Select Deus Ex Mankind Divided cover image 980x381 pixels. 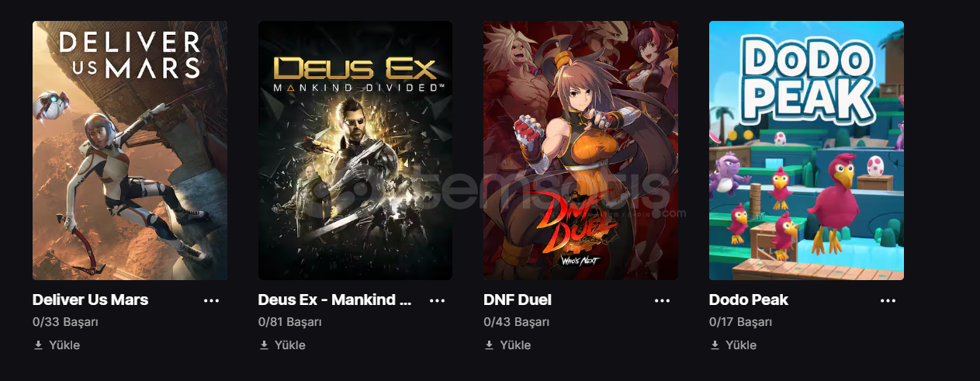[355, 151]
